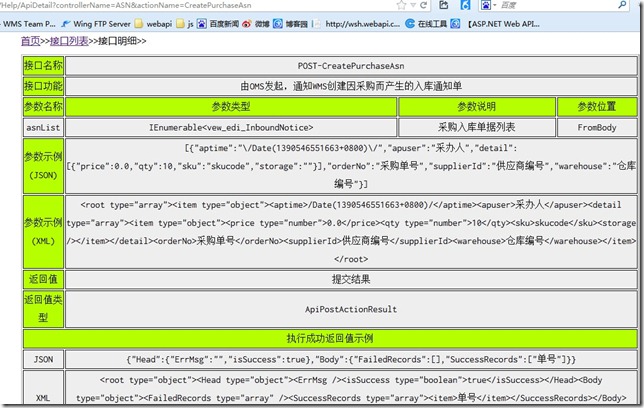Click the Weibo bookmark icon
This screenshot has width=644, height=408.
pyautogui.click(x=246, y=24)
